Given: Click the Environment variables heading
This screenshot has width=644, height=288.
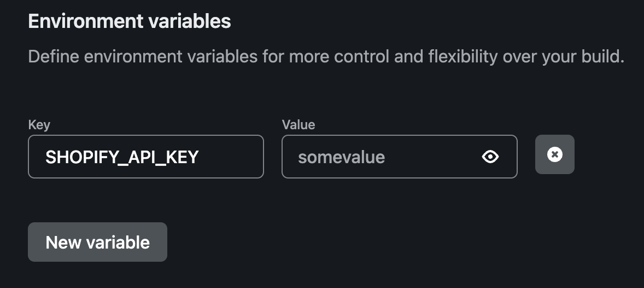Looking at the screenshot, I should pyautogui.click(x=130, y=21).
